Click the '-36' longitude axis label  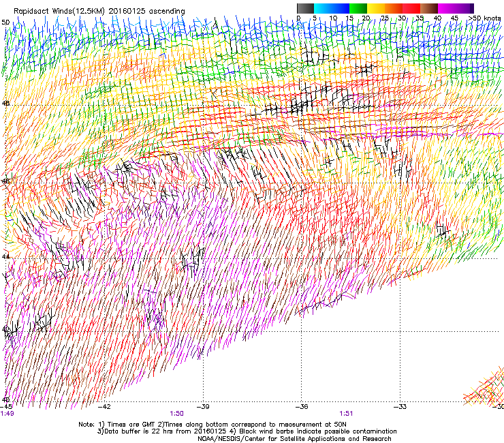tap(302, 406)
